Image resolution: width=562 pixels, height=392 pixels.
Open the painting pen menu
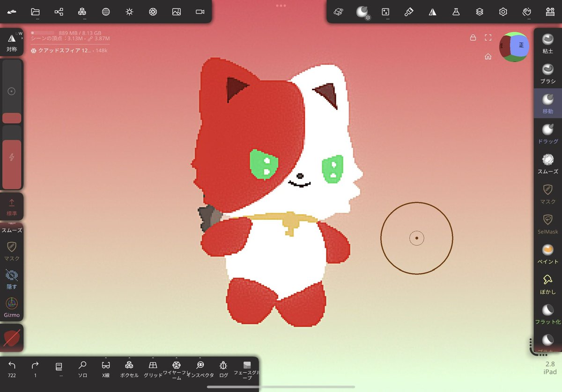coord(409,12)
